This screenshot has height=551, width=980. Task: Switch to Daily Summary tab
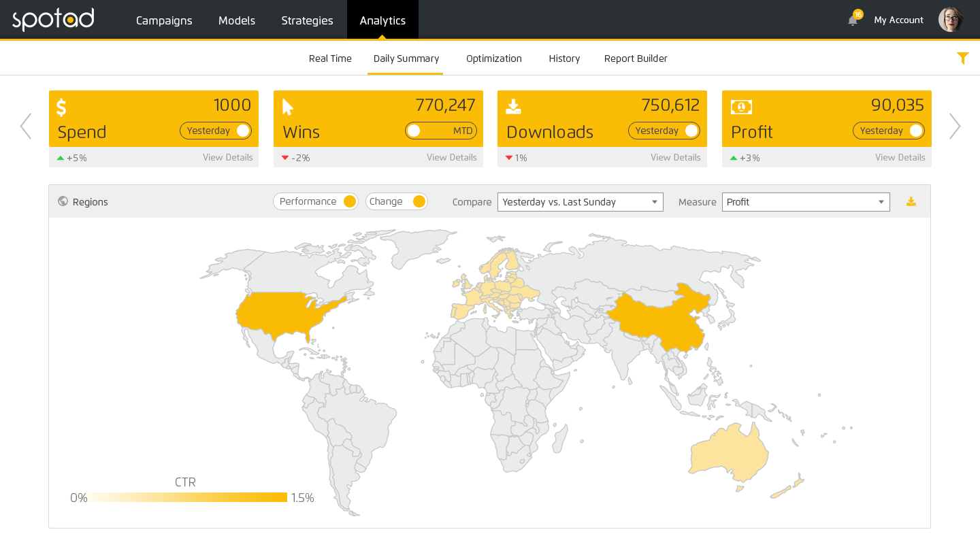(406, 59)
